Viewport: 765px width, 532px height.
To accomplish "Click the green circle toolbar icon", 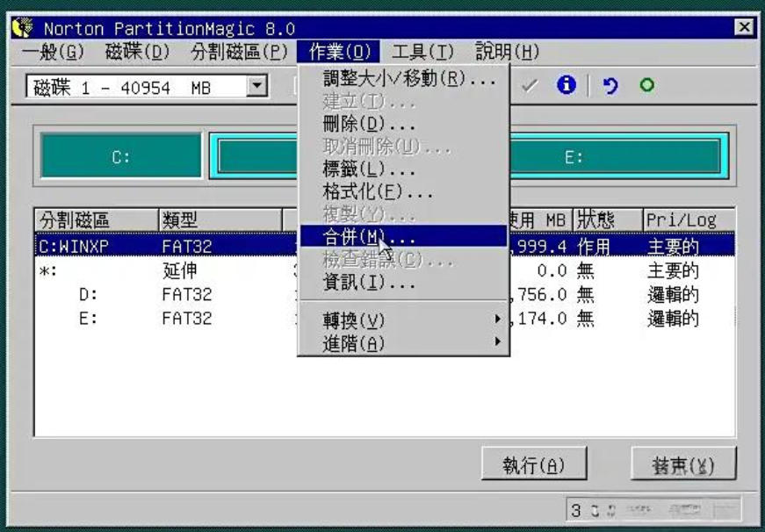I will (647, 85).
